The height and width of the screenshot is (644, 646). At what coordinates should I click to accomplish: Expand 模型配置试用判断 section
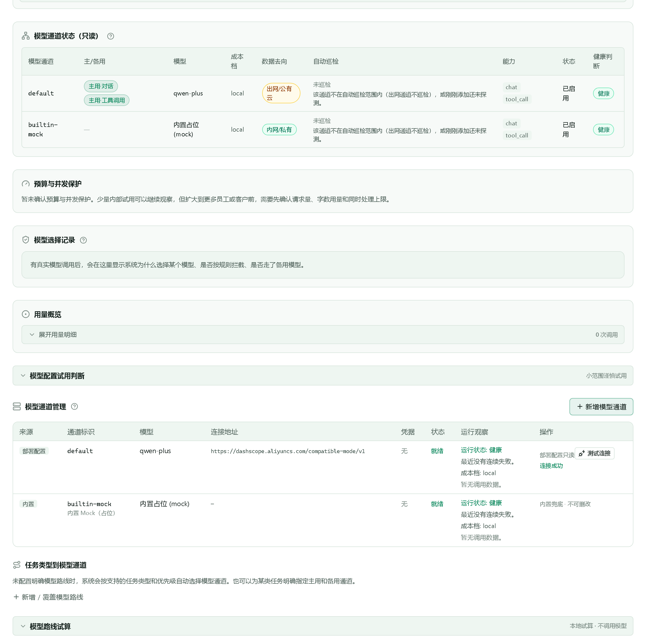point(323,375)
